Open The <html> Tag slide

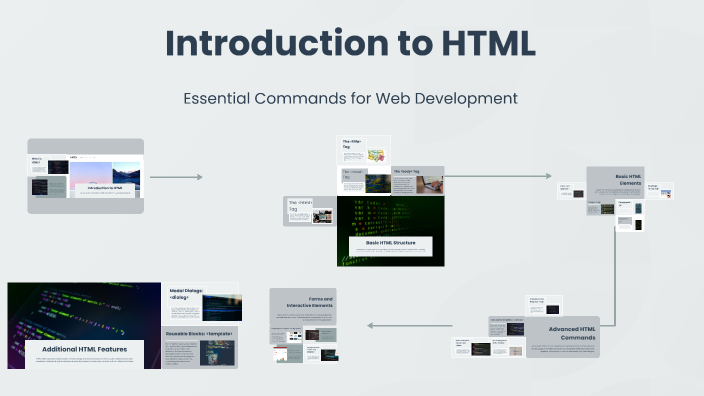(309, 211)
